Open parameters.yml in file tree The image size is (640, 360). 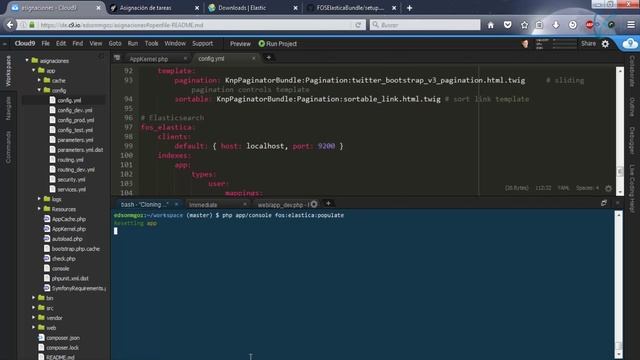point(75,140)
